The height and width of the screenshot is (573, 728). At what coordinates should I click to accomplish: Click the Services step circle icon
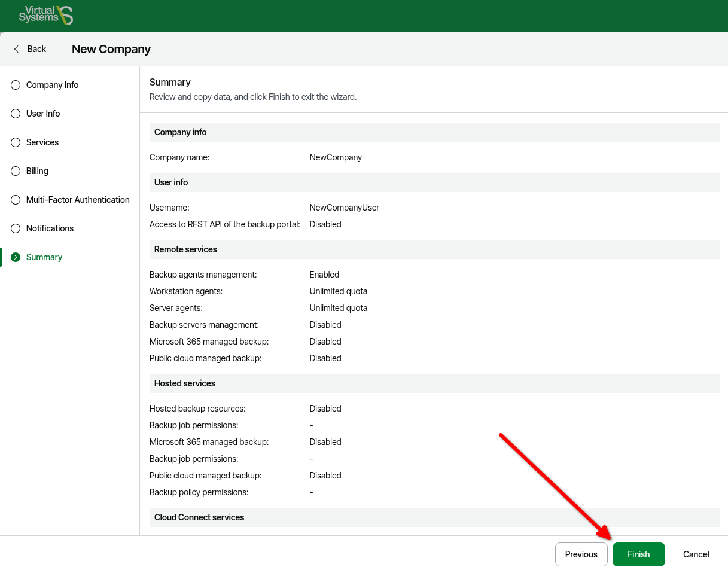[x=16, y=142]
